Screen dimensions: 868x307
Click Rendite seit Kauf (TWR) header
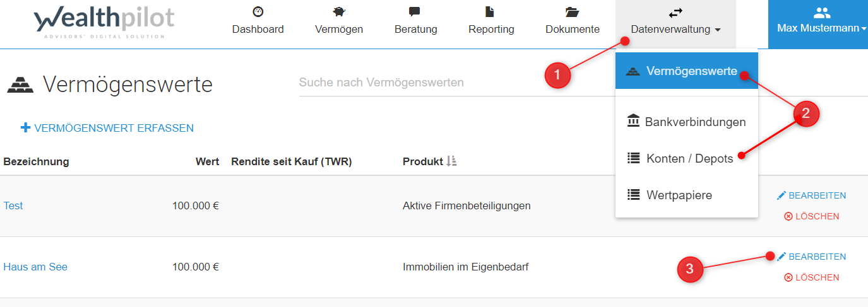click(x=291, y=161)
